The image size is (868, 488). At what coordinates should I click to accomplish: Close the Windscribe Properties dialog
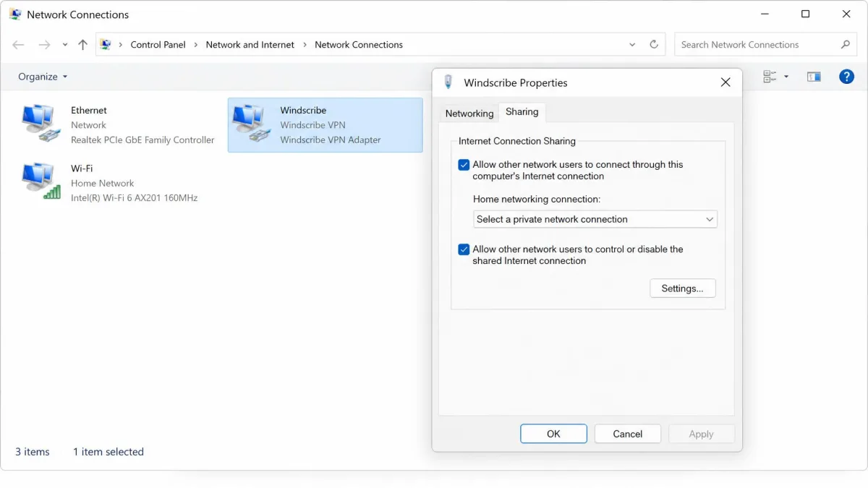point(726,82)
